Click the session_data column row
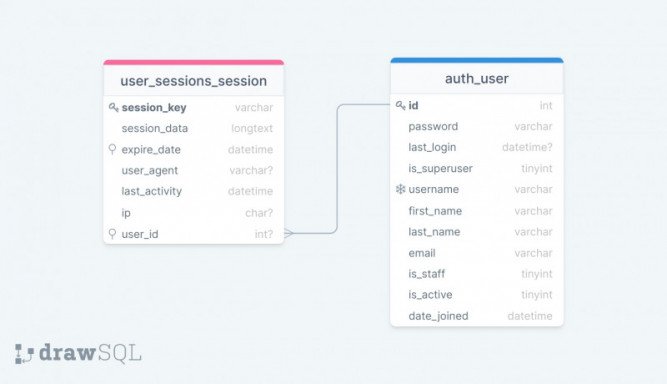 [194, 128]
